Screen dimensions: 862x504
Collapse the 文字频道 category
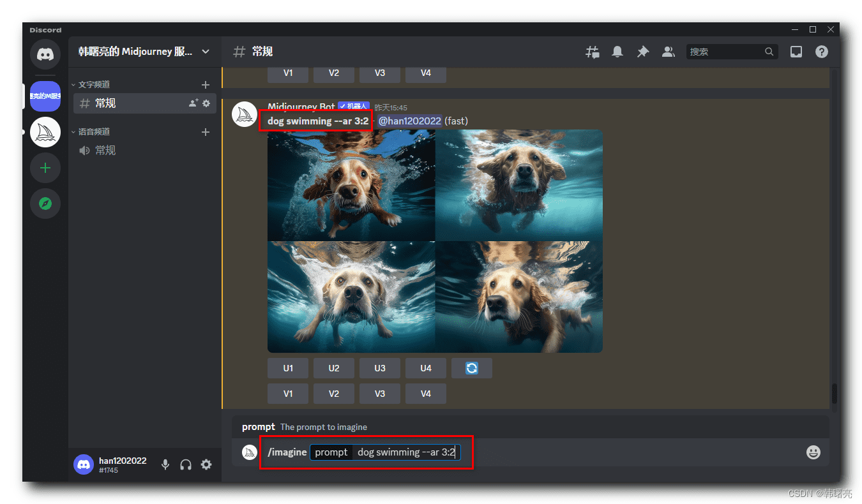pyautogui.click(x=94, y=84)
